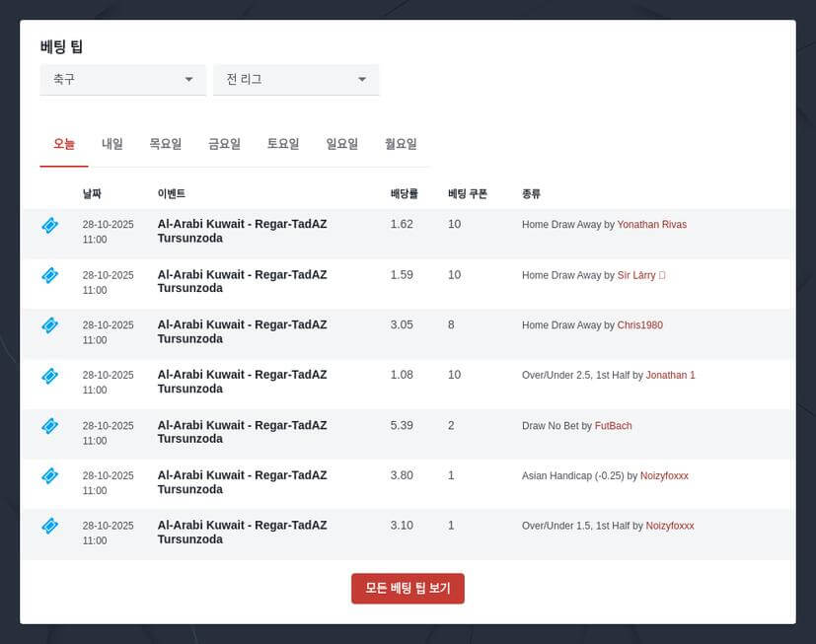Screen dimensions: 816x644
Task: Open the 축구 sport selection dropdown
Action: [122, 79]
